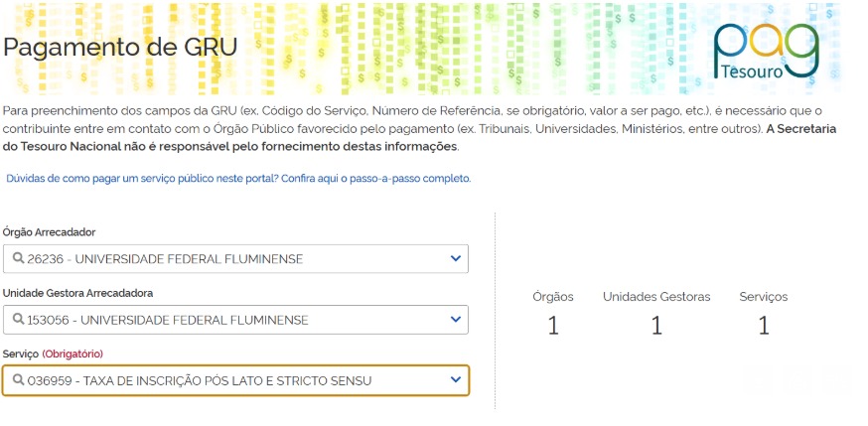This screenshot has width=868, height=426.
Task: Open the passo-a-passo completo help link
Action: point(238,179)
